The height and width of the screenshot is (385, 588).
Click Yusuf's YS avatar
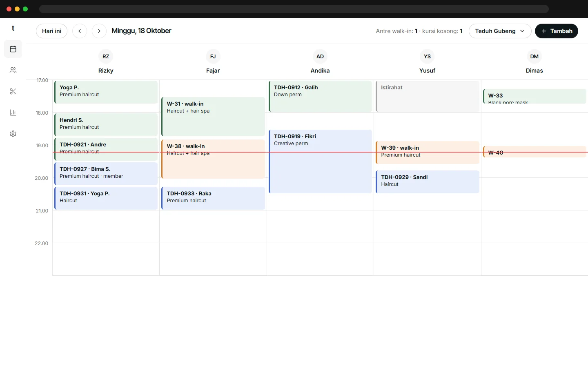click(x=427, y=56)
